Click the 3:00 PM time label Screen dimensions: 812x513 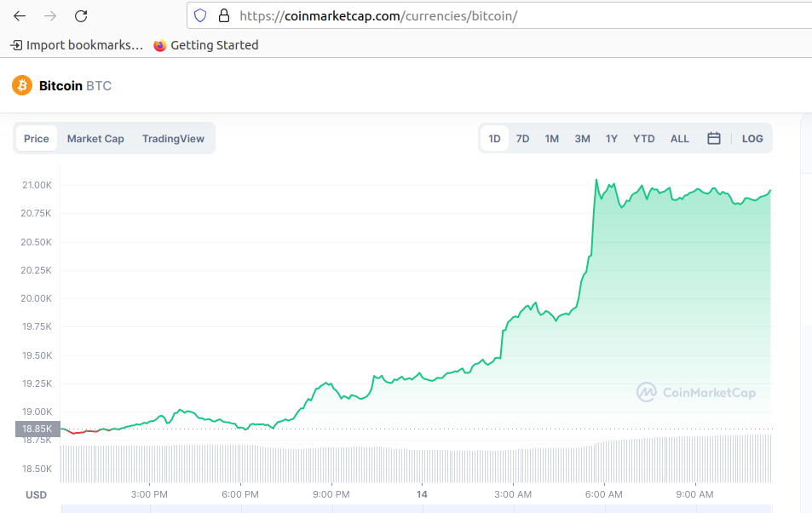[x=149, y=494]
